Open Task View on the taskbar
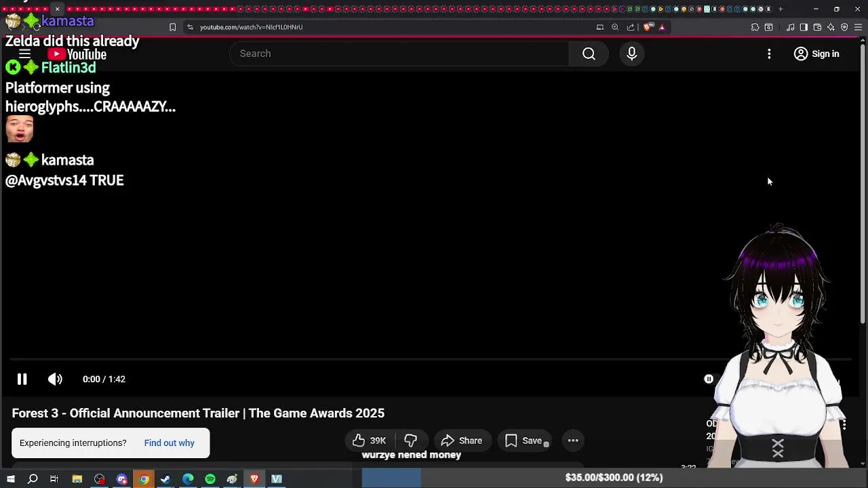 pos(54,479)
